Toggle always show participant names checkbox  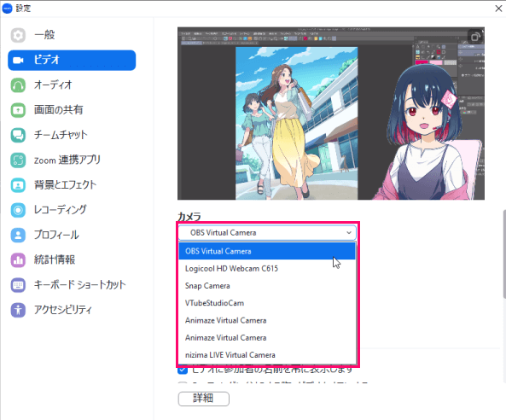pos(183,370)
